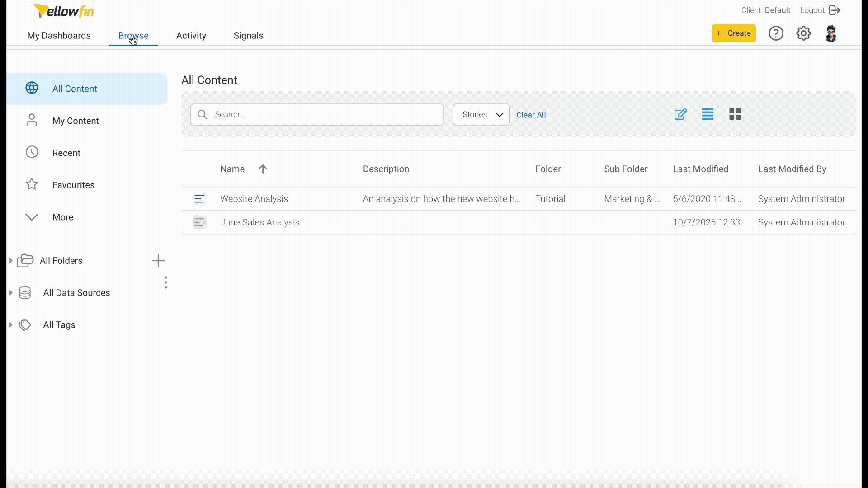The image size is (868, 488).
Task: Open the Stories content type dropdown
Action: pos(481,115)
